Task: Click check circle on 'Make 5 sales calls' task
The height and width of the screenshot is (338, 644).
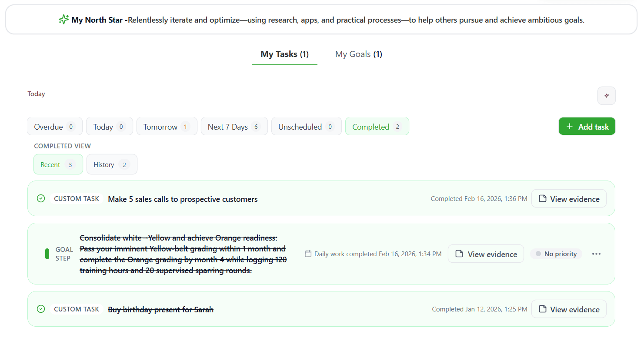Action: (41, 198)
